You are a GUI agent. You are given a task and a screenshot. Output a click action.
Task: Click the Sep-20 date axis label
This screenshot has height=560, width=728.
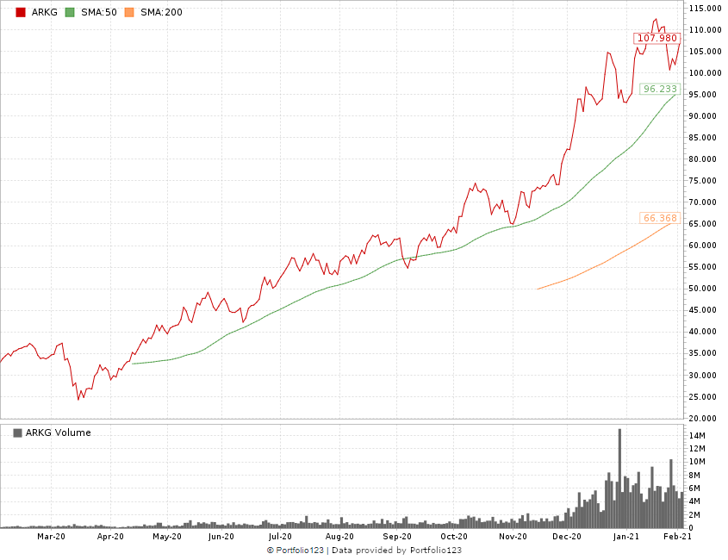(397, 537)
